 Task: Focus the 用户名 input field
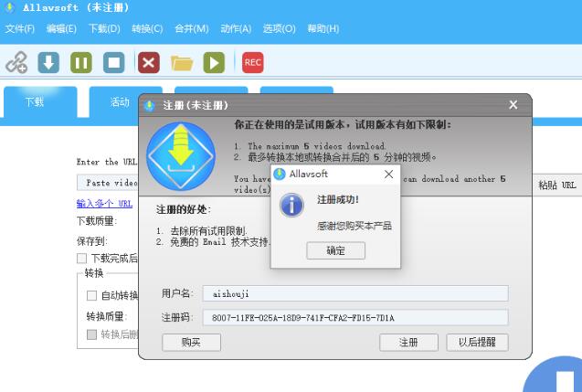pos(355,293)
